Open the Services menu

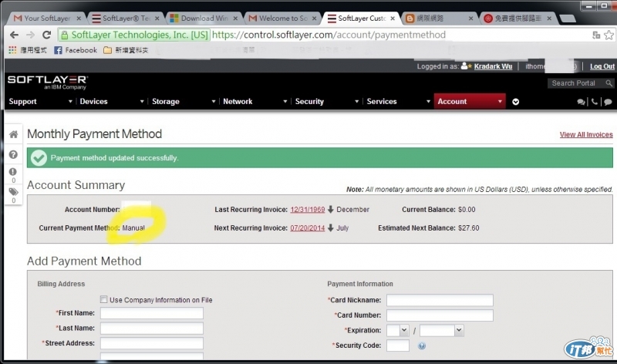(382, 102)
